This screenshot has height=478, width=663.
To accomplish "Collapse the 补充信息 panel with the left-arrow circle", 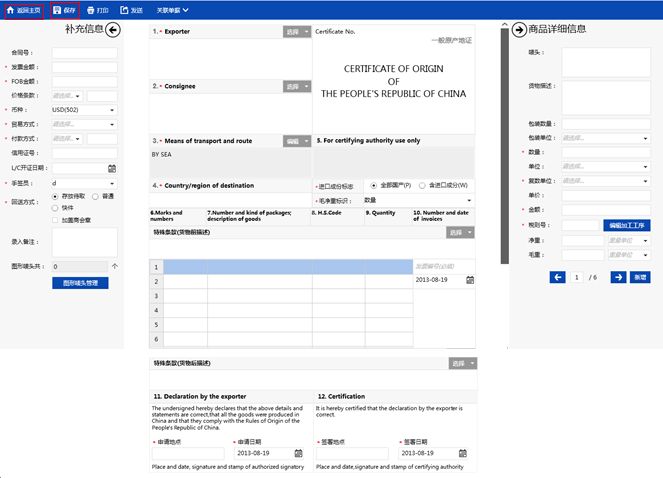I will pyautogui.click(x=113, y=30).
